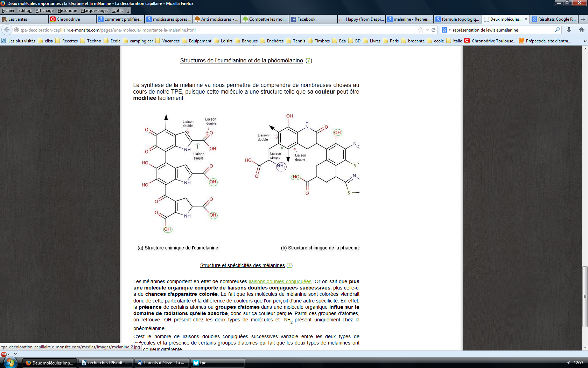588x368 pixels.
Task: Click the Adblock Plus icon in add-on bar
Action: click(x=4, y=354)
